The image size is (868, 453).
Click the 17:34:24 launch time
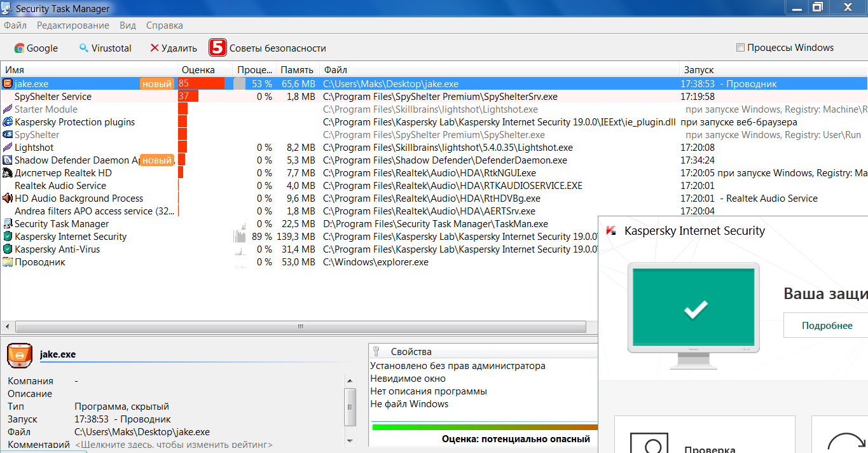point(698,160)
